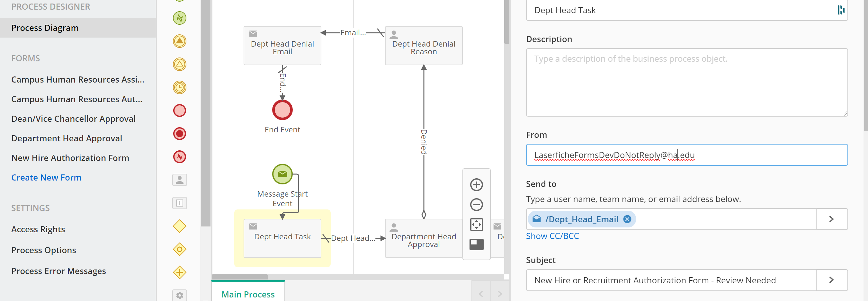Open Department Head Approval form

pos(67,138)
